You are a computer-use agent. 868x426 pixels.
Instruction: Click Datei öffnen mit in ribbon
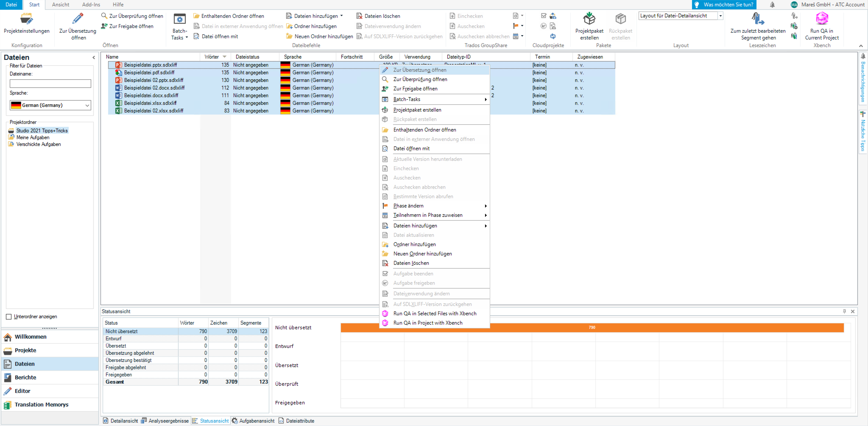click(216, 36)
